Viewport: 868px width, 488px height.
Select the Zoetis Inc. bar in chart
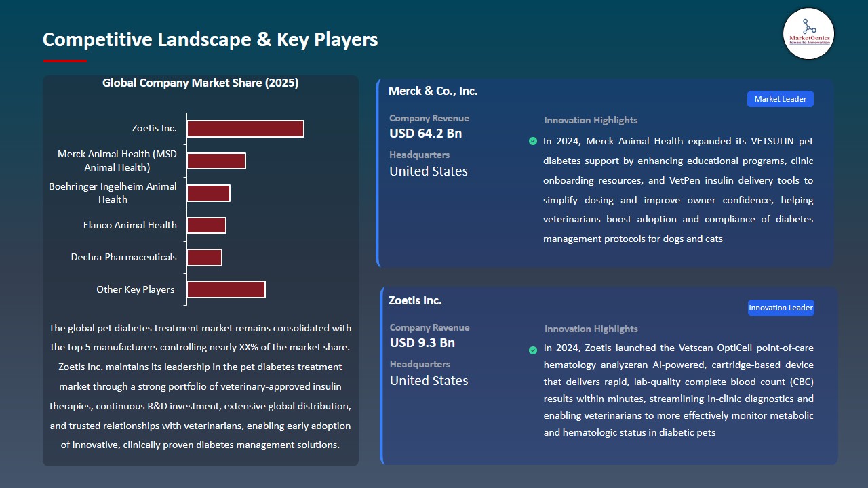[245, 129]
